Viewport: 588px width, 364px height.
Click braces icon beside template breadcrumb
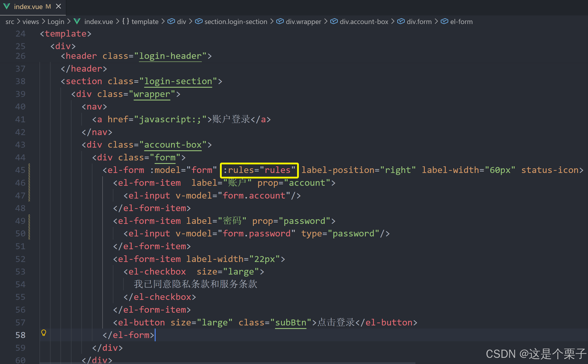point(125,21)
